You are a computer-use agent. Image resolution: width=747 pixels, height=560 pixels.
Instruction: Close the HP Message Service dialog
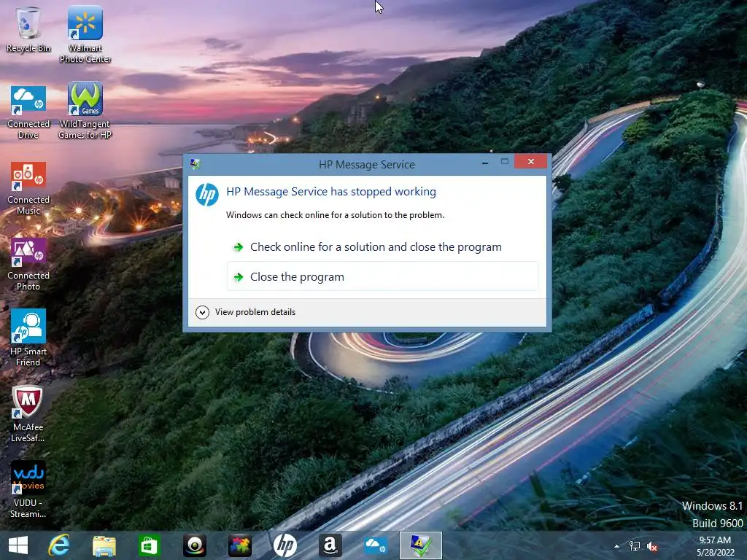tap(530, 161)
